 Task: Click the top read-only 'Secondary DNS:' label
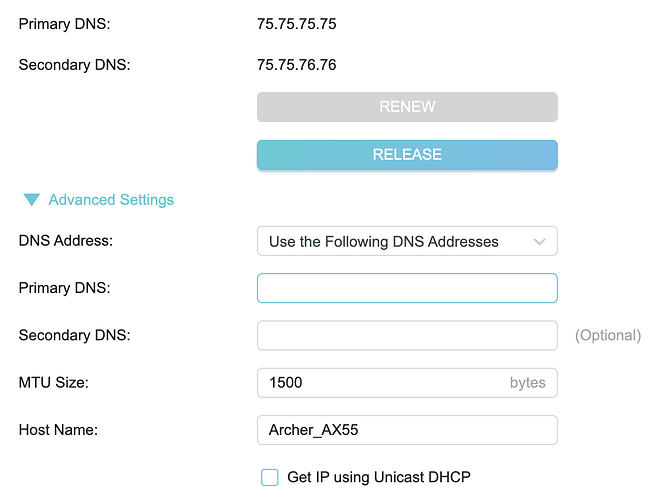click(x=75, y=65)
